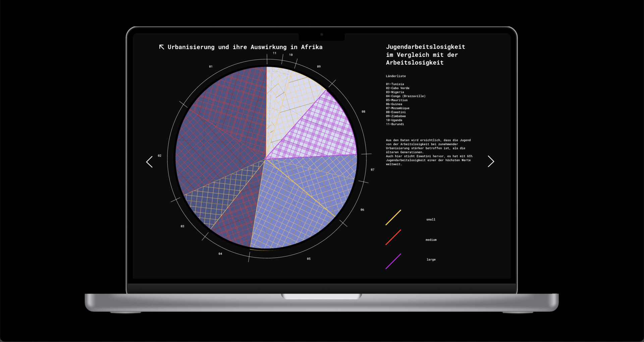Click the small legend label
This screenshot has height=342, width=644.
click(x=431, y=219)
